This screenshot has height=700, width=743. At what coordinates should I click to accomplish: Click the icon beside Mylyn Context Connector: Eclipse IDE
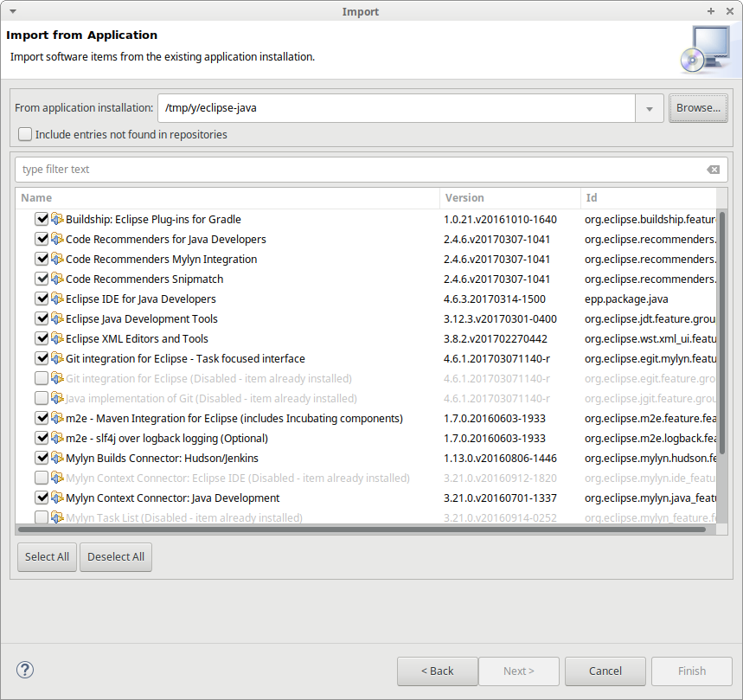pos(57,478)
